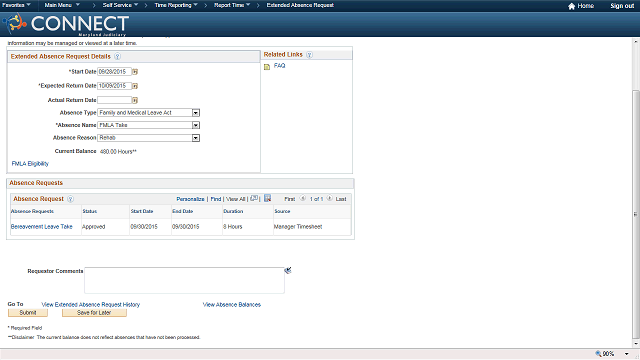The width and height of the screenshot is (640, 360).
Task: Select the Manager Timesheet source cell
Action: 298,227
